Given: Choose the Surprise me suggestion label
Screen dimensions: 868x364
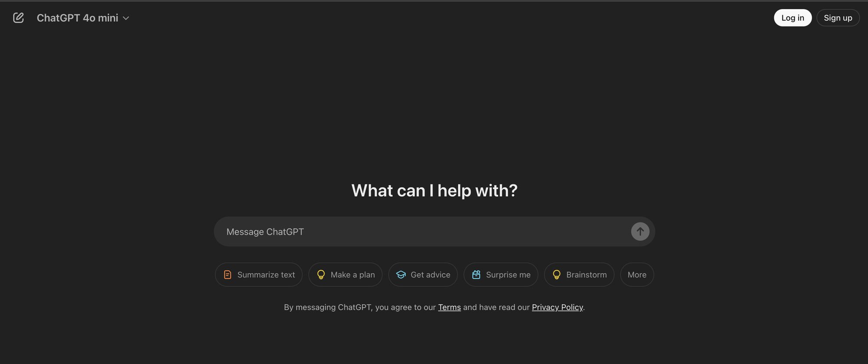Looking at the screenshot, I should click(x=508, y=275).
